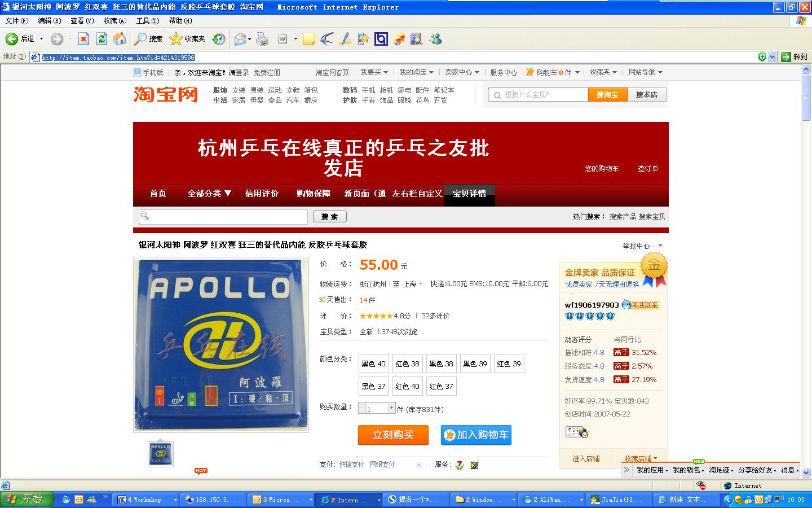
Task: Open the shipping destination 上海 dropdown
Action: coord(413,284)
